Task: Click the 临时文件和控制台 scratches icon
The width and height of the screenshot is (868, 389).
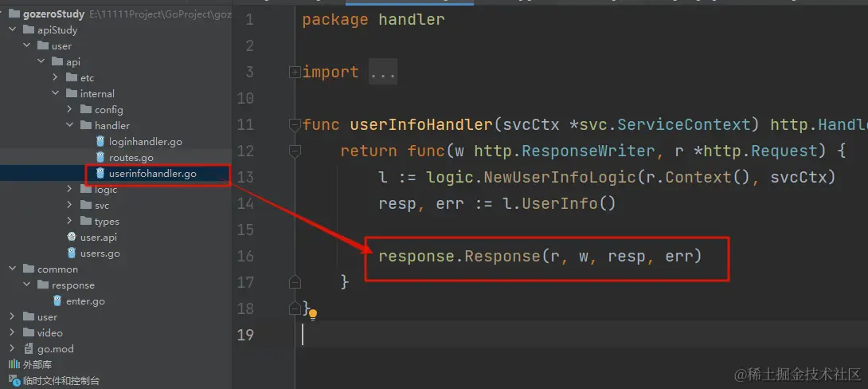Action: coord(14,381)
